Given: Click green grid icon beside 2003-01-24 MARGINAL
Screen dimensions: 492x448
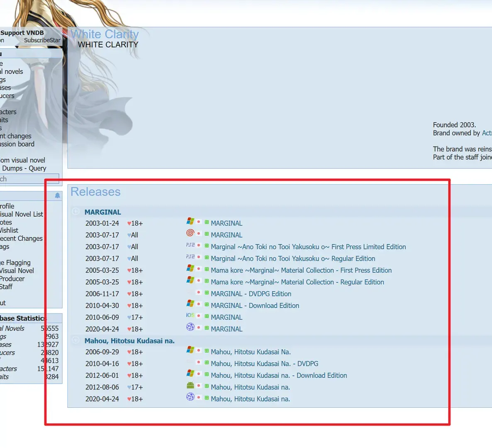Looking at the screenshot, I should point(207,222).
